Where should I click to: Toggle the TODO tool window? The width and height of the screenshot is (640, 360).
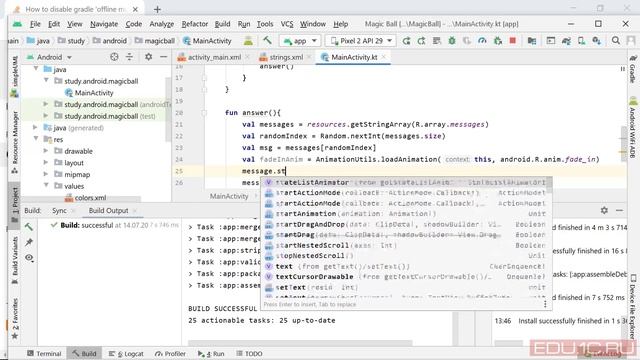249,353
